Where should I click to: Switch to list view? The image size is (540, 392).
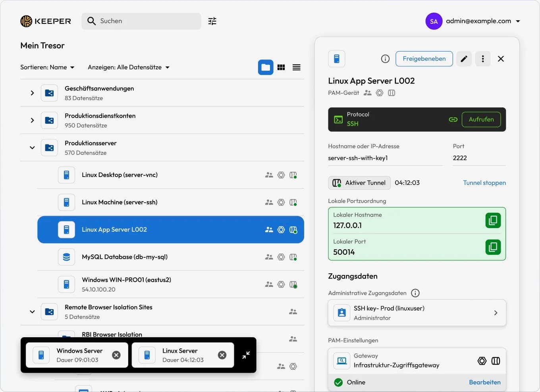tap(297, 67)
